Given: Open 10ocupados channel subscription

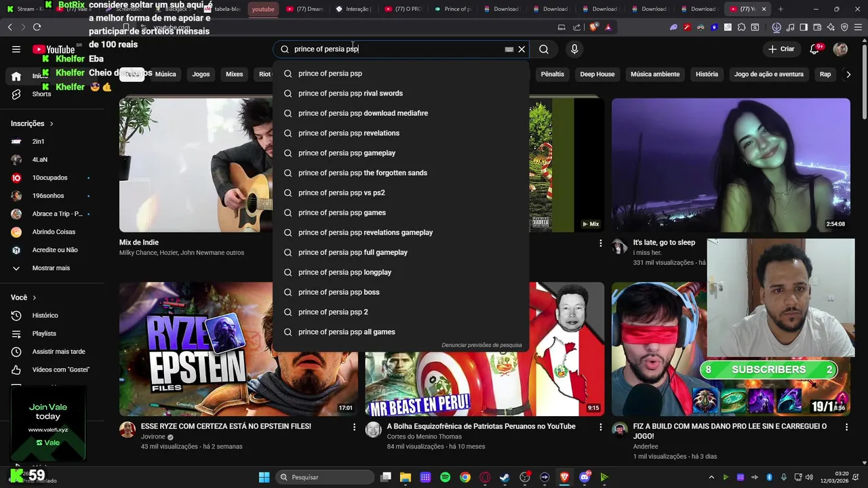Looking at the screenshot, I should (51, 178).
